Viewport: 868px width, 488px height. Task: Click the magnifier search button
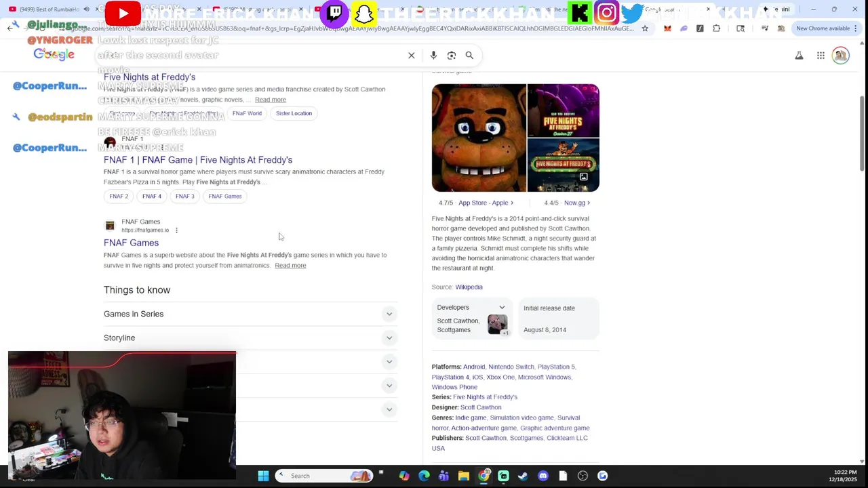coord(469,56)
